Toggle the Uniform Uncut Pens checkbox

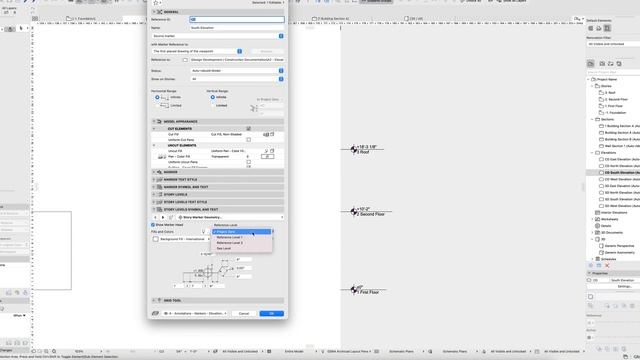click(x=249, y=162)
